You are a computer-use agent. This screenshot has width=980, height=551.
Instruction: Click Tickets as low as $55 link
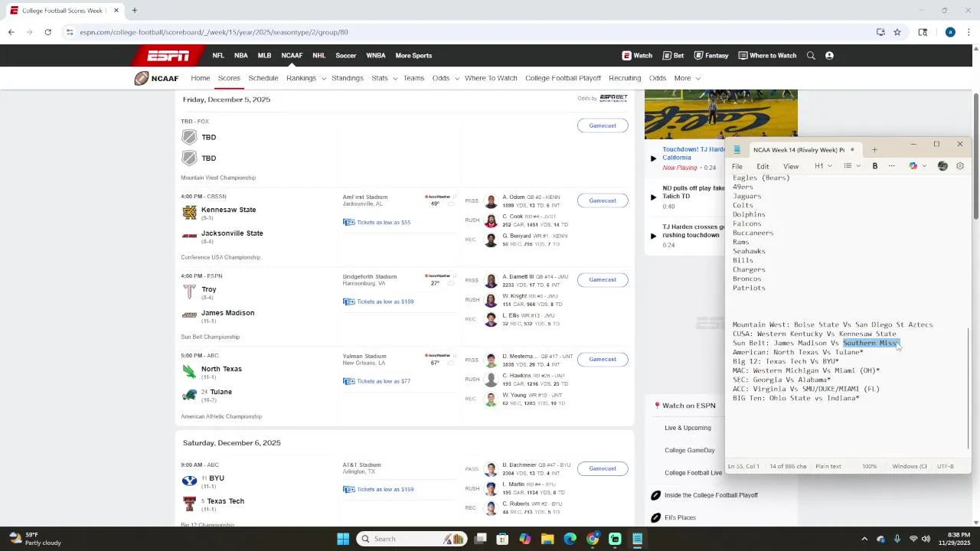click(x=384, y=222)
